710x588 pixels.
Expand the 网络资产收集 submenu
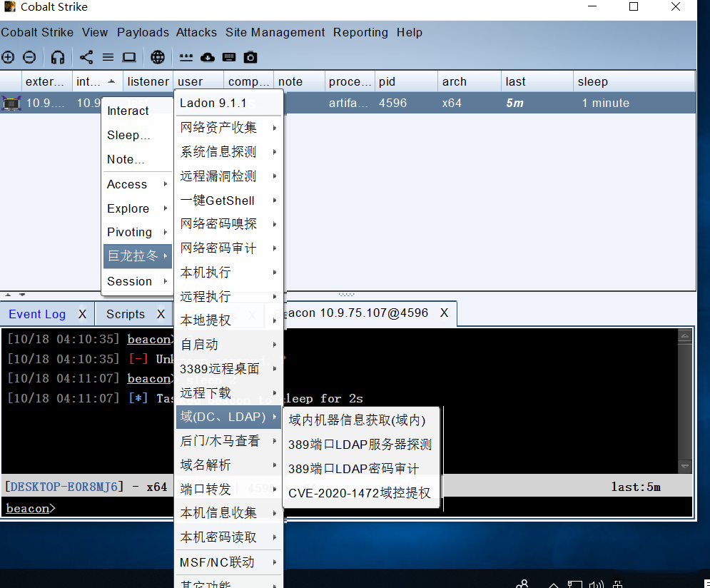coord(228,128)
